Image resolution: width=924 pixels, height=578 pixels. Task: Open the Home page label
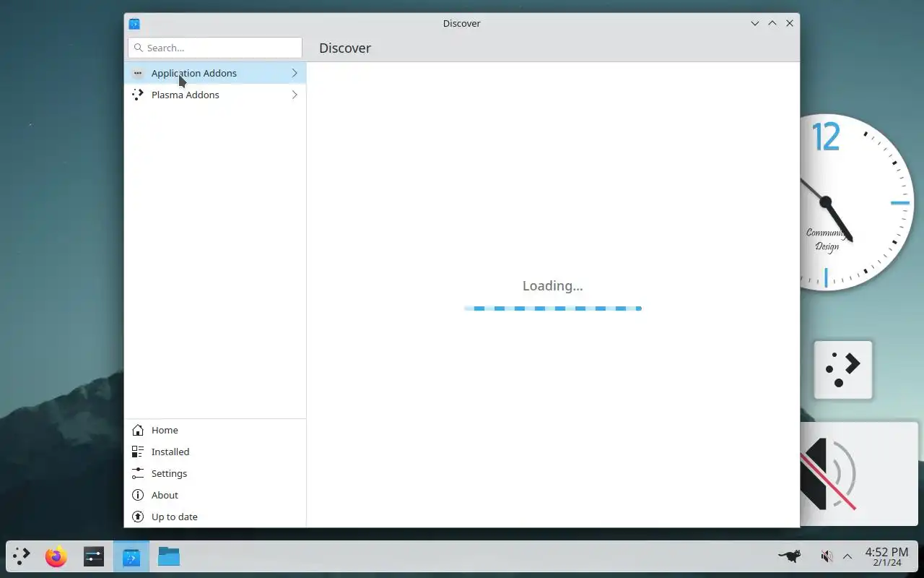pos(165,430)
